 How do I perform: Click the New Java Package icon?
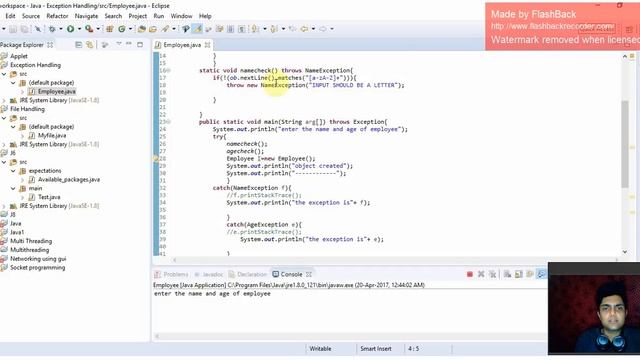(x=109, y=29)
